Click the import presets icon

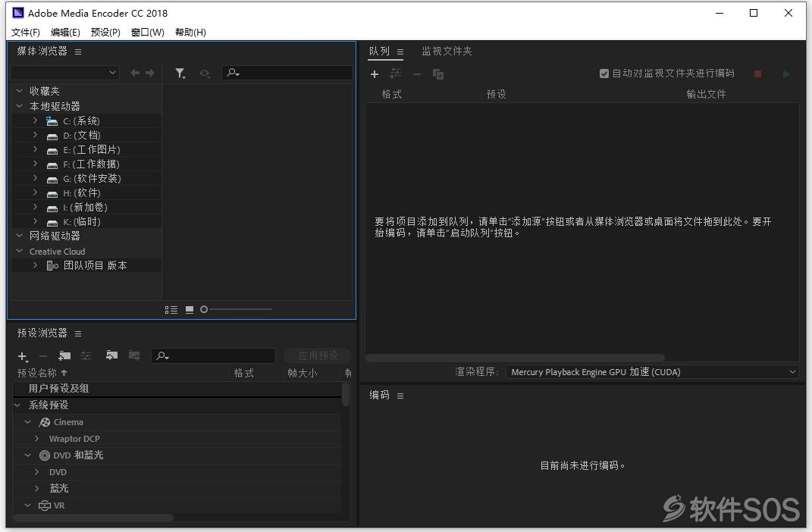[111, 355]
